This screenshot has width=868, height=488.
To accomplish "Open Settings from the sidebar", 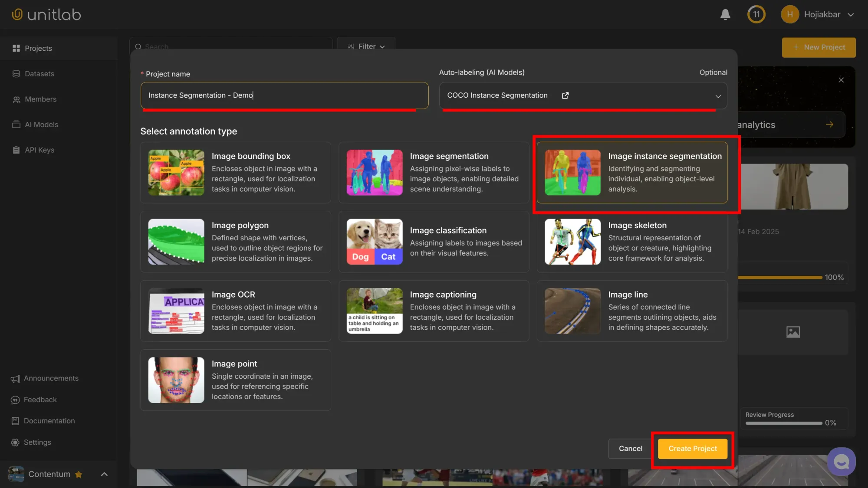I will (37, 442).
